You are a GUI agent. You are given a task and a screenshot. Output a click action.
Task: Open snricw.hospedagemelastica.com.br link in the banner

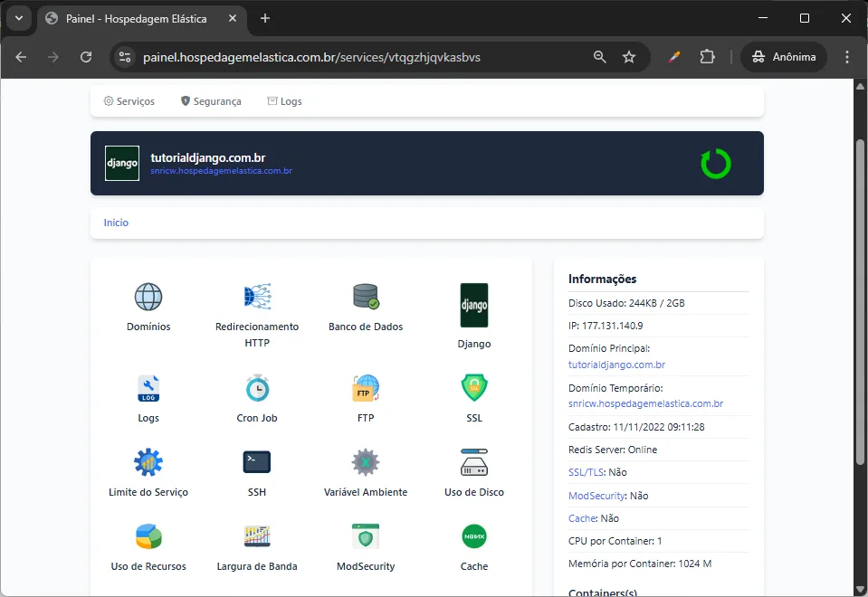pyautogui.click(x=222, y=171)
